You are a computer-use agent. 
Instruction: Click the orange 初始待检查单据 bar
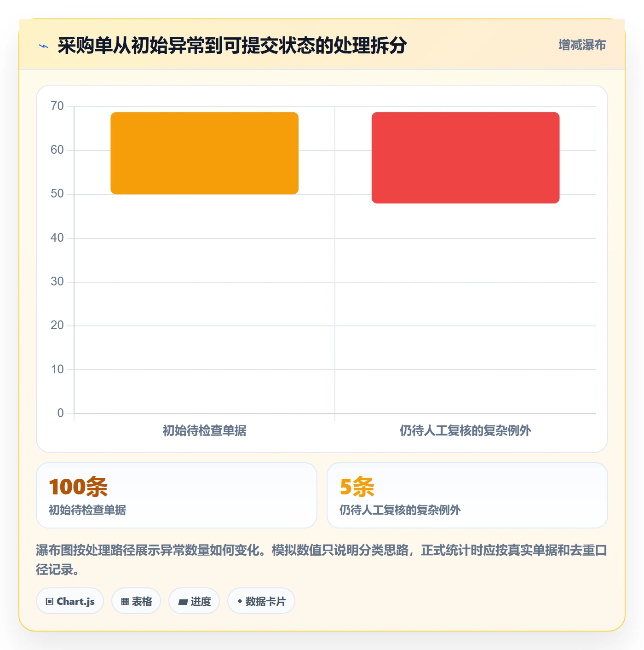(205, 153)
